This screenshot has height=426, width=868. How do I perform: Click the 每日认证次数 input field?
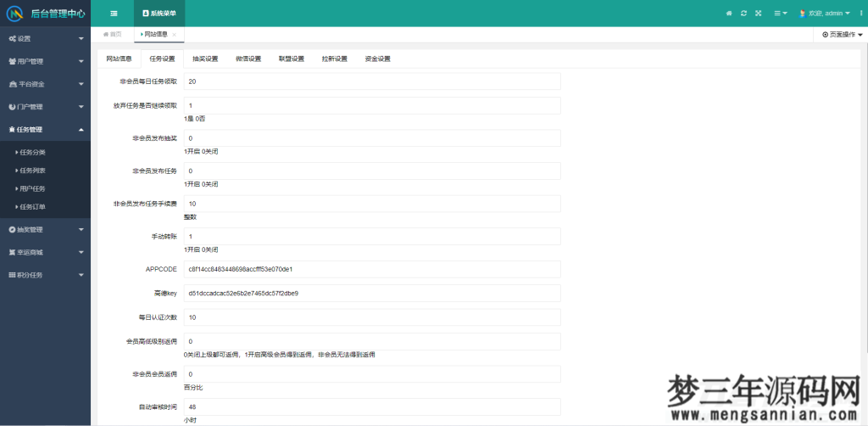point(371,317)
